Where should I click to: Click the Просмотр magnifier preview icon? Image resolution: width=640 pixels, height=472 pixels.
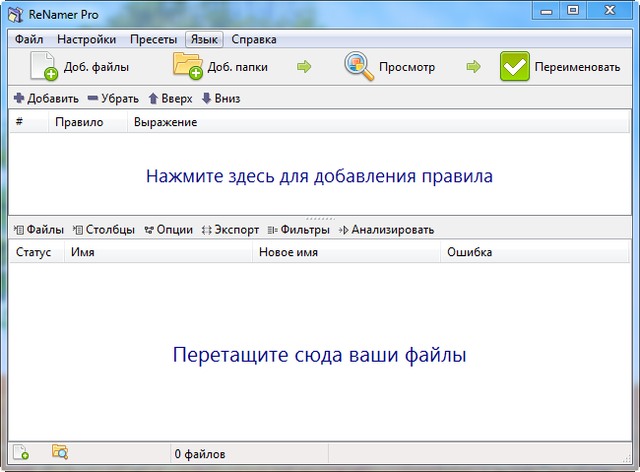coord(359,66)
